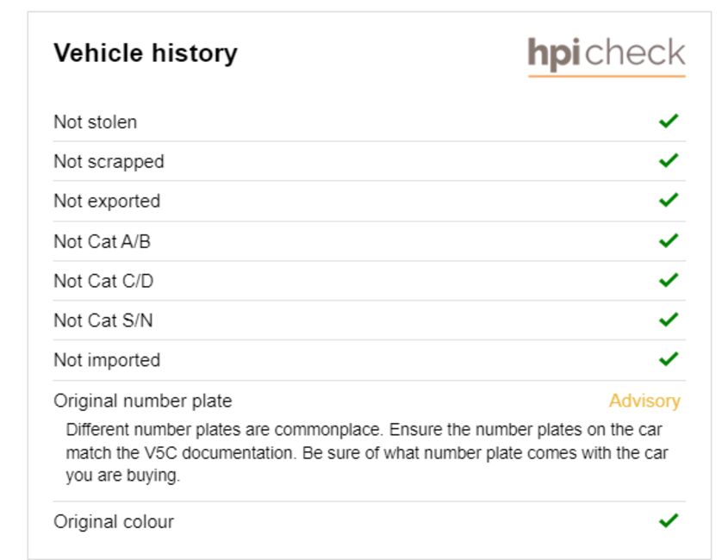Click the Not Cat A/B checkmark
Screen dimensions: 728x560
tap(669, 240)
